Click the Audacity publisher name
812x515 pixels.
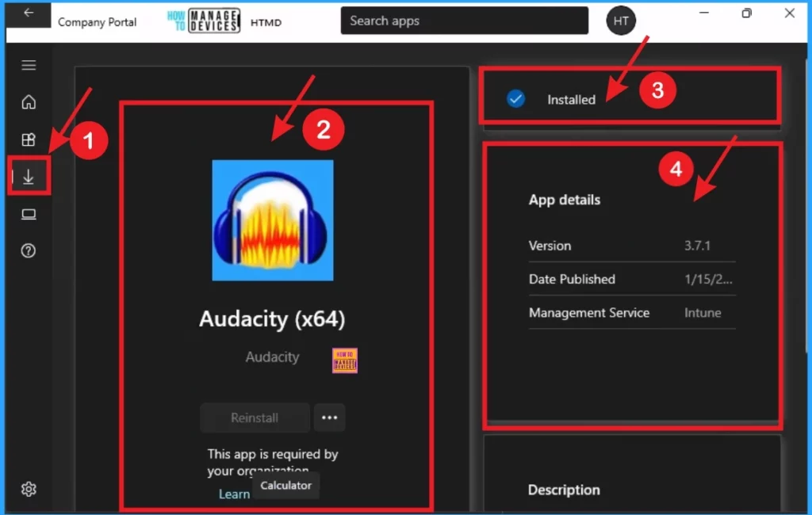pos(273,357)
